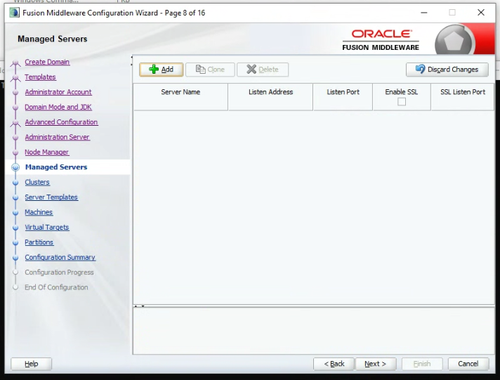The image size is (500, 380).
Task: Toggle the Enable SSL header checkbox
Action: 401,102
